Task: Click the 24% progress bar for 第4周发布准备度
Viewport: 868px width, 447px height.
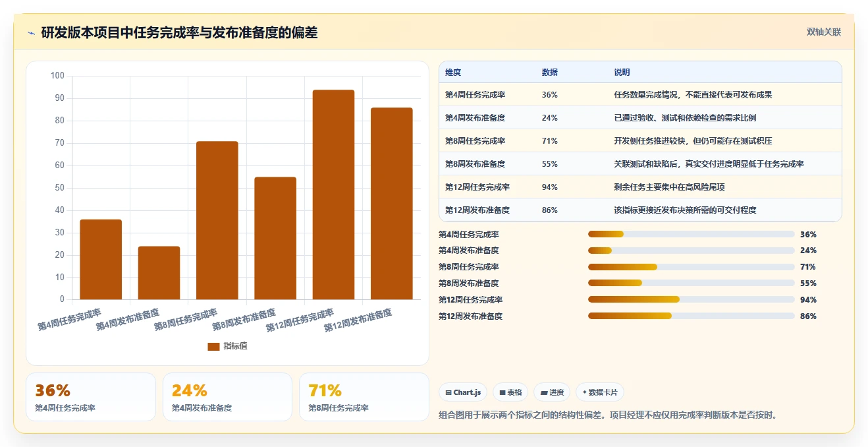Action: [x=692, y=251]
